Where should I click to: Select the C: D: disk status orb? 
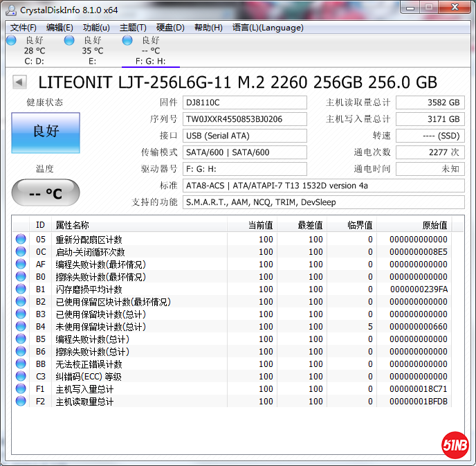[x=11, y=41]
